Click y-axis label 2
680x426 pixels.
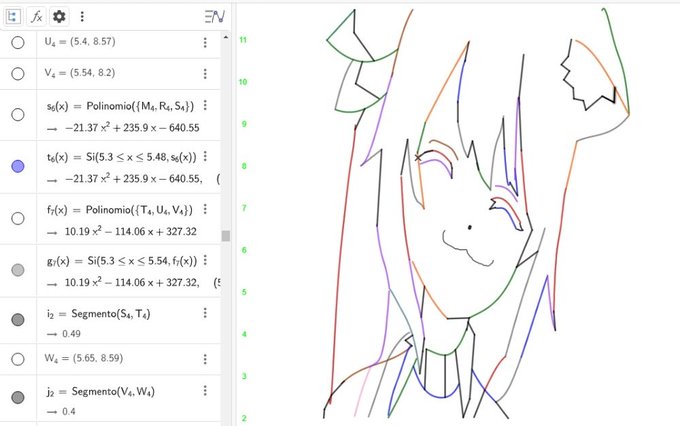[x=244, y=418]
